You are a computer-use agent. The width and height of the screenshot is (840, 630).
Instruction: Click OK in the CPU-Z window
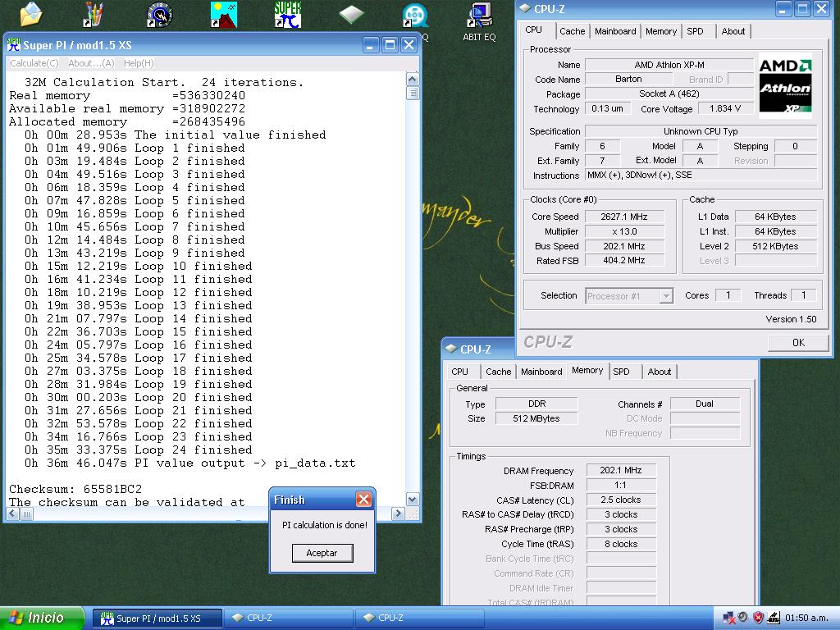pyautogui.click(x=798, y=342)
